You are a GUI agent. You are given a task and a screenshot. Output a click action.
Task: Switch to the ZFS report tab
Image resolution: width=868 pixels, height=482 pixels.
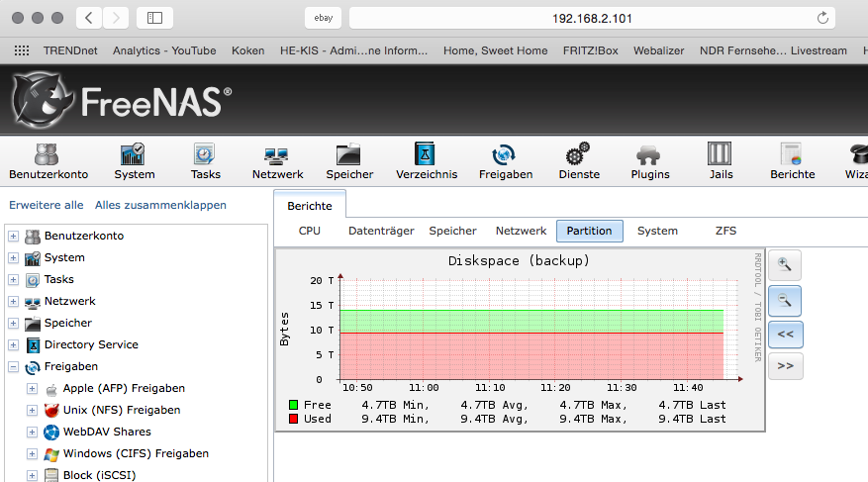[725, 231]
